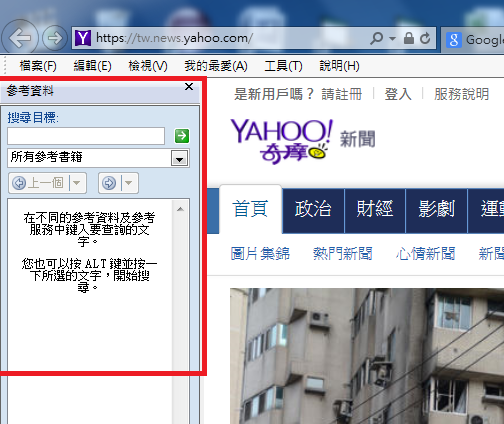Close the 參考資料 research pane
The width and height of the screenshot is (504, 424).
pyautogui.click(x=189, y=87)
